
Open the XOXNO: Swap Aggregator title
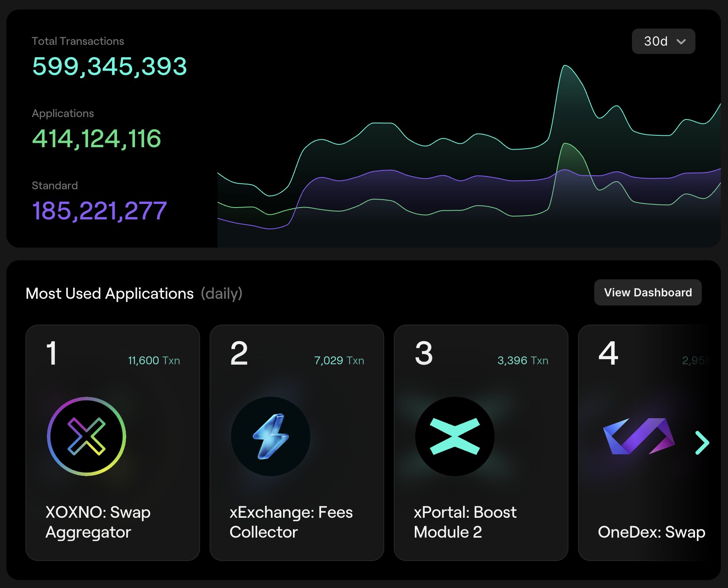pos(98,522)
